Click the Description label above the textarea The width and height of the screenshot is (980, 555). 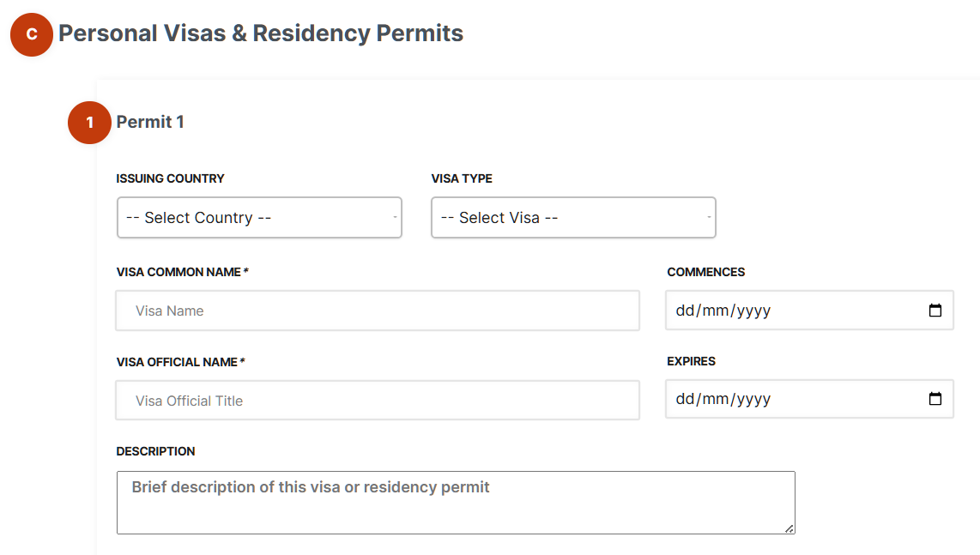tap(155, 450)
